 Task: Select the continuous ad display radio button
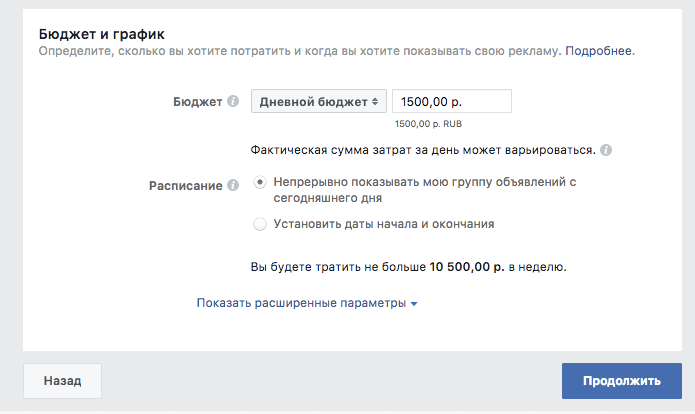tap(260, 182)
